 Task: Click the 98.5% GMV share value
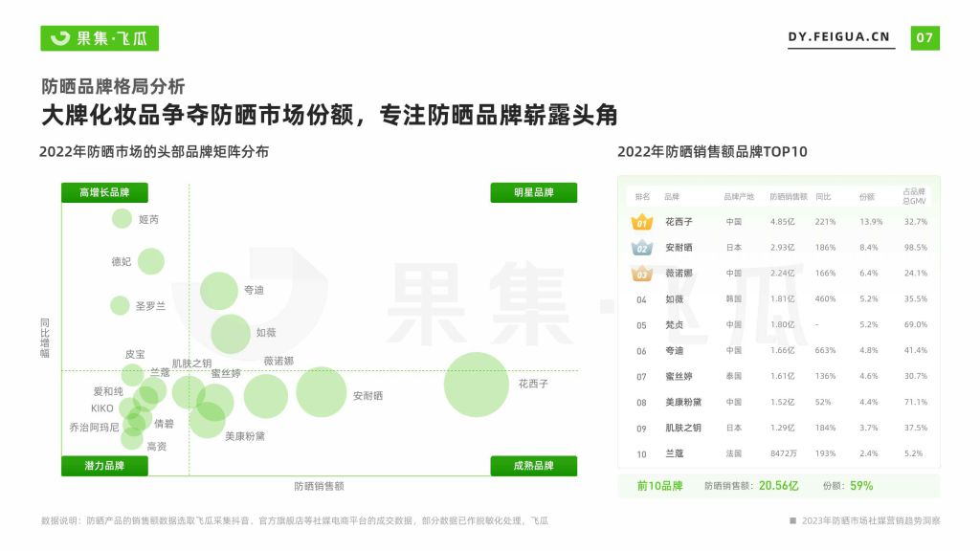coord(916,248)
